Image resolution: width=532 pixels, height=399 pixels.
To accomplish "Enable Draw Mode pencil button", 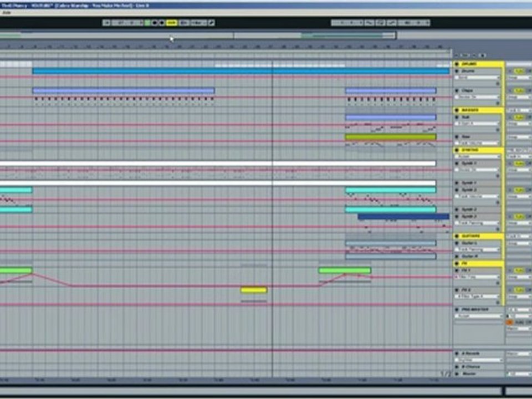I will pos(211,23).
